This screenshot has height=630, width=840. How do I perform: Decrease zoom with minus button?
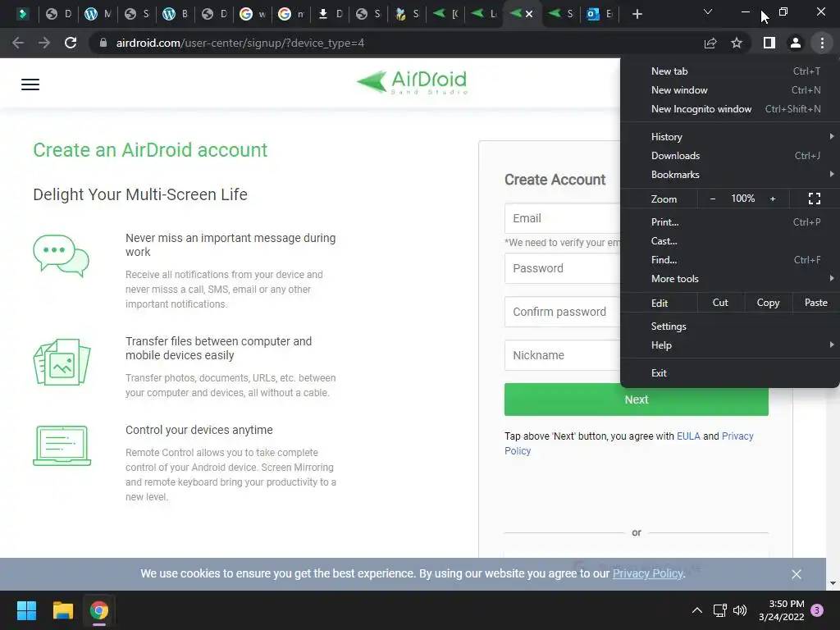click(x=713, y=199)
